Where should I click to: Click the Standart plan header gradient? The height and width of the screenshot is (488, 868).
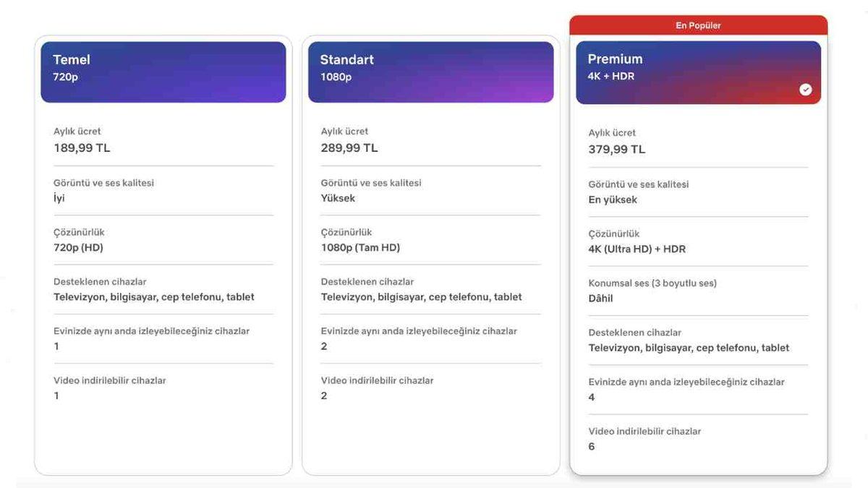coord(430,72)
